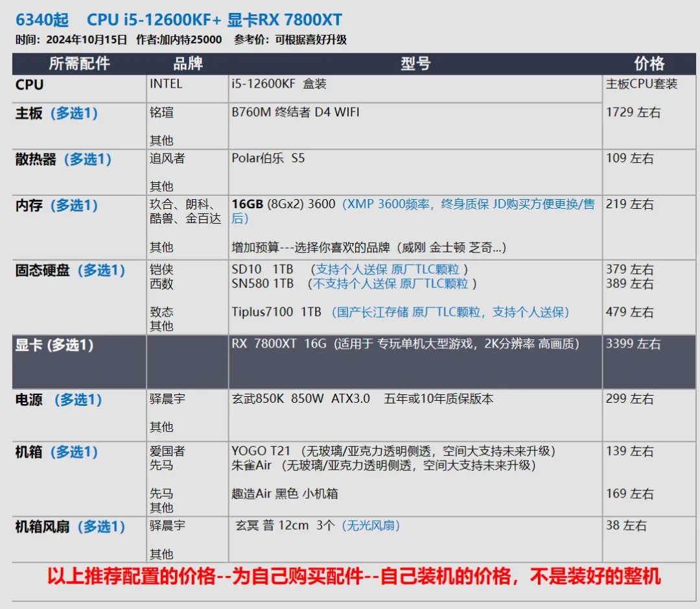Click the '479 左右' price
The height and width of the screenshot is (609, 700).
(629, 312)
